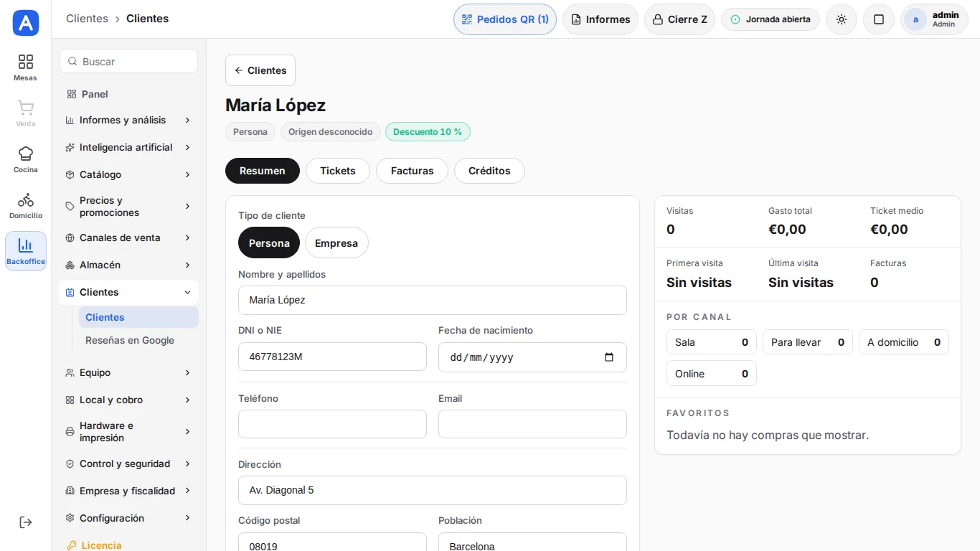Focus the Buscar search field

pyautogui.click(x=128, y=62)
